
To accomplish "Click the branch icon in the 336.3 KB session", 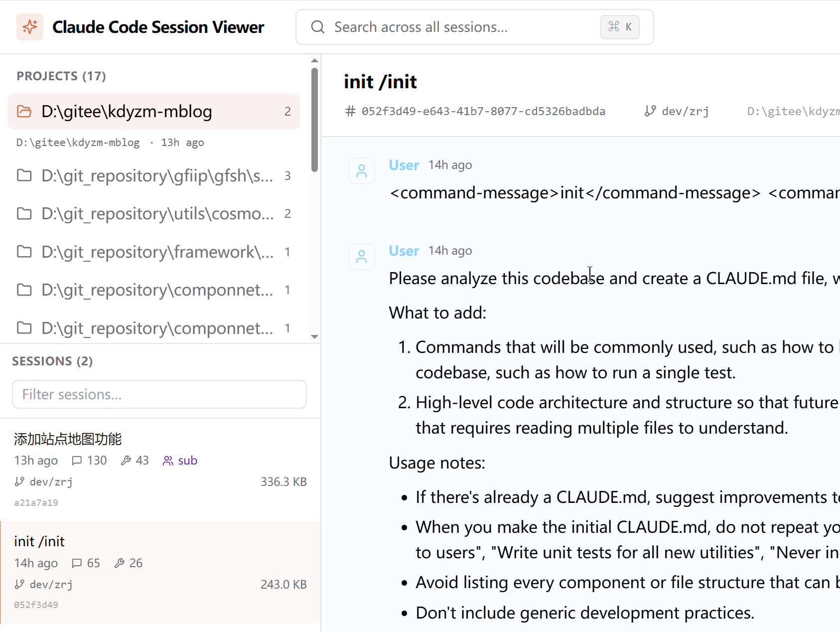I will pos(19,481).
